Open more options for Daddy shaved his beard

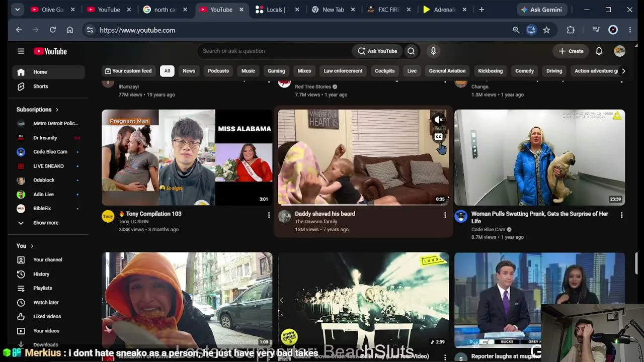(445, 216)
